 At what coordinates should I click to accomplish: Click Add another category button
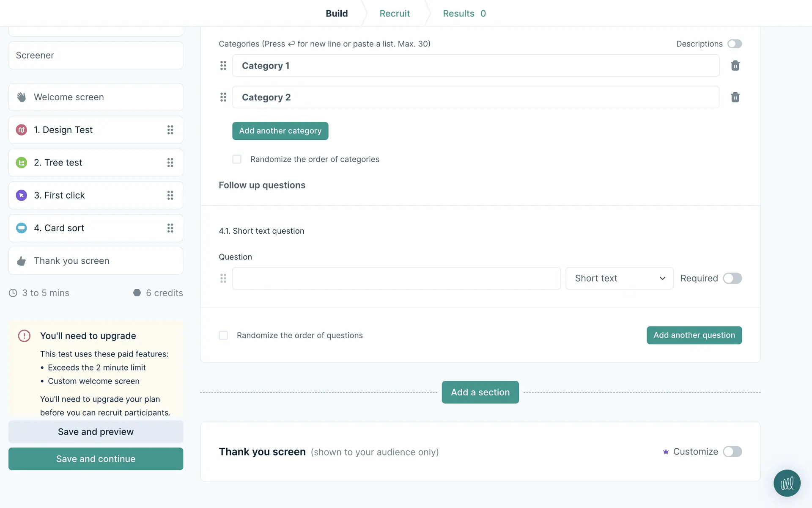point(280,131)
